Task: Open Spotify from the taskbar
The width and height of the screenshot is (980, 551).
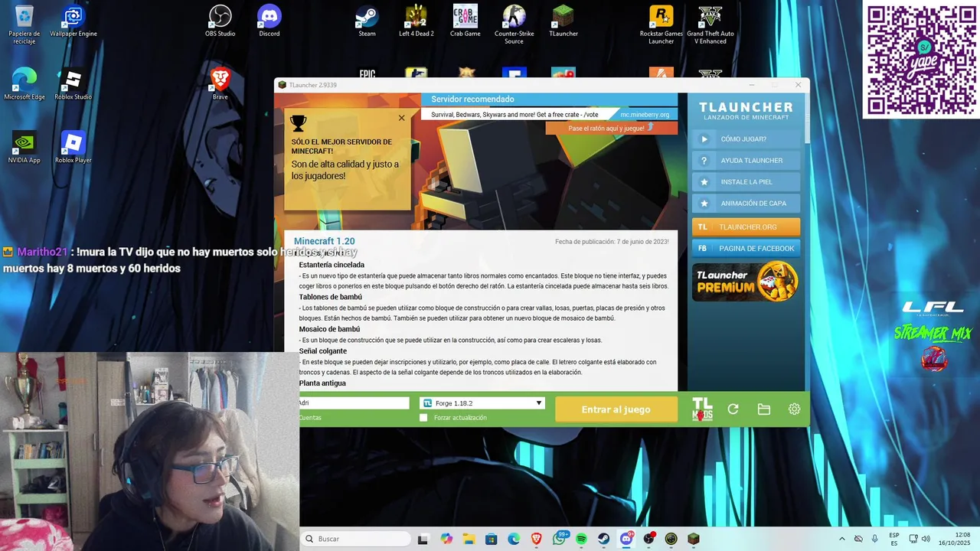Action: tap(581, 539)
